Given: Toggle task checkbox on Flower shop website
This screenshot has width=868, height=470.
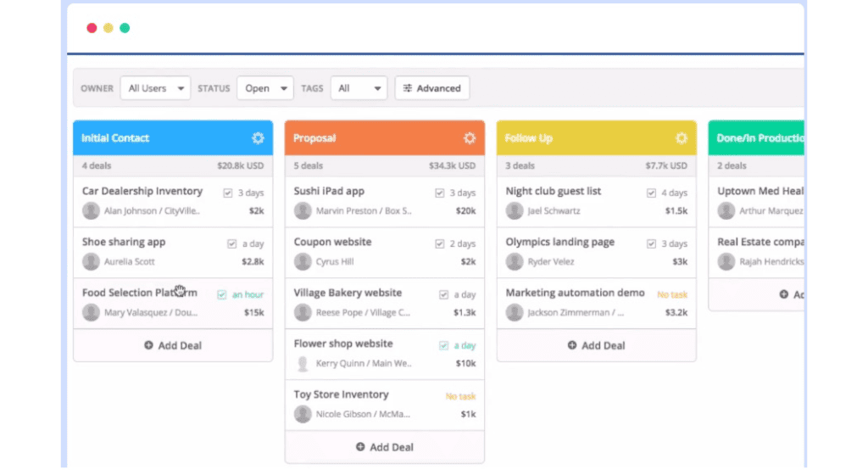Looking at the screenshot, I should click(443, 346).
